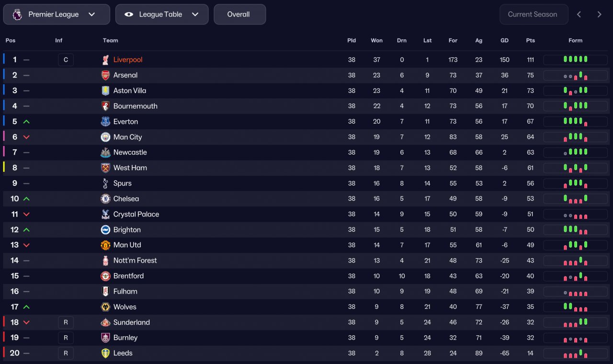
Task: Click Liverpool's form guide bar
Action: pyautogui.click(x=575, y=60)
